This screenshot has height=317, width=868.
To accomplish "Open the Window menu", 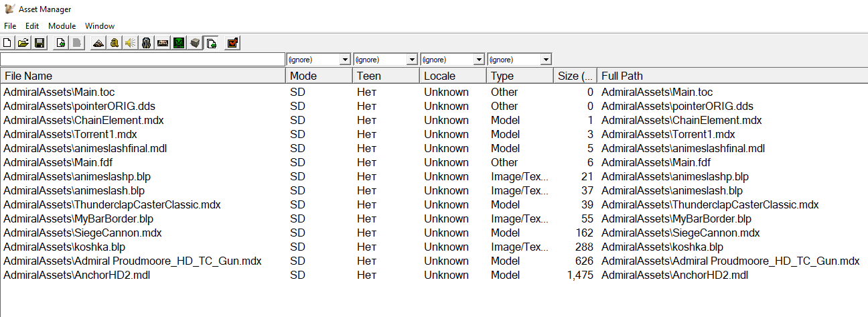I will (x=100, y=26).
